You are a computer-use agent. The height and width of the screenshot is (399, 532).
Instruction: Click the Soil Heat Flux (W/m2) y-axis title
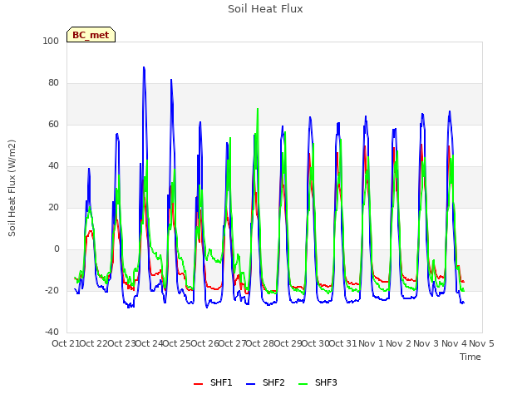tap(12, 188)
